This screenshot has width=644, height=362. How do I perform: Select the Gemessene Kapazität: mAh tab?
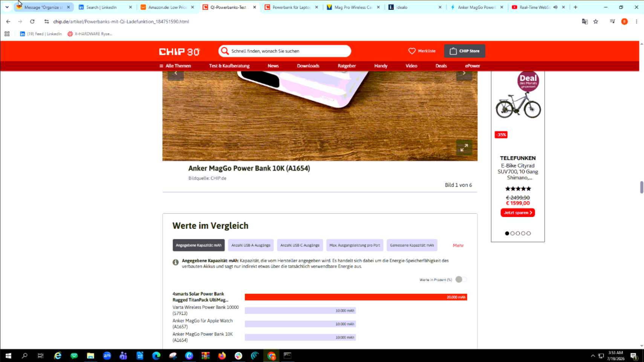412,245
